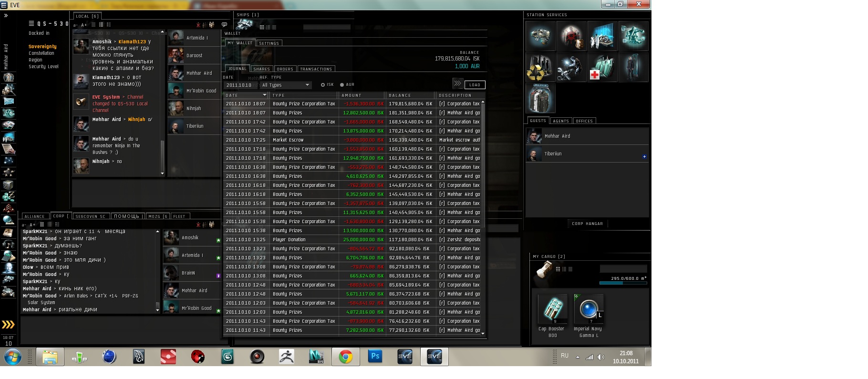
Task: Open the Alliance chat channel tab
Action: pos(34,216)
